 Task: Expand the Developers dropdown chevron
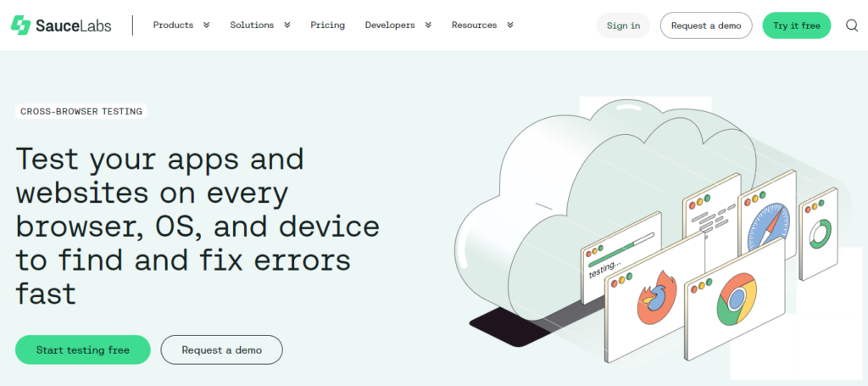click(428, 25)
